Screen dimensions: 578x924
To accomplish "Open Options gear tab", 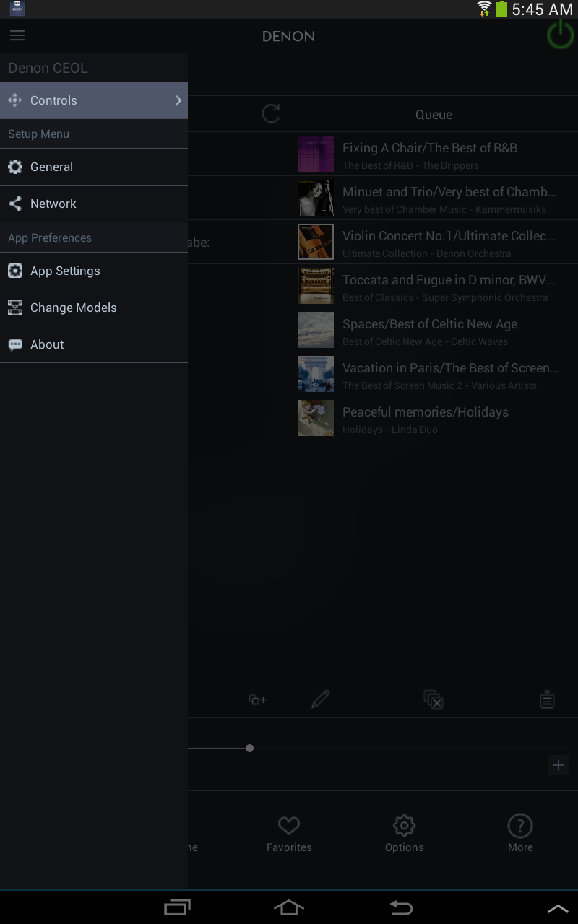I will tap(404, 834).
